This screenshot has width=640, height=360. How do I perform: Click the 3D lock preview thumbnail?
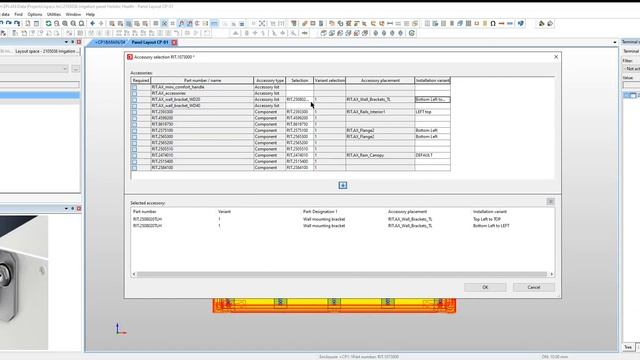tap(24, 282)
